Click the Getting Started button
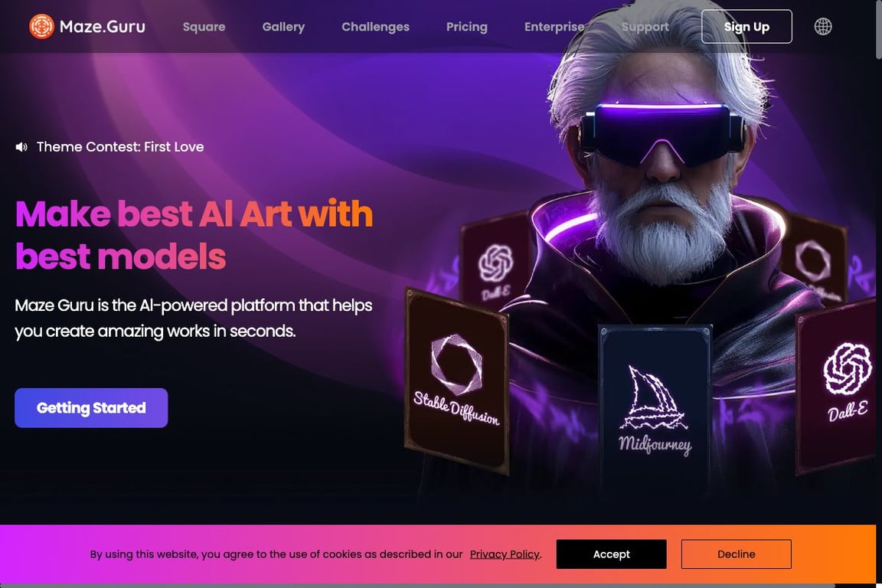 pos(91,408)
